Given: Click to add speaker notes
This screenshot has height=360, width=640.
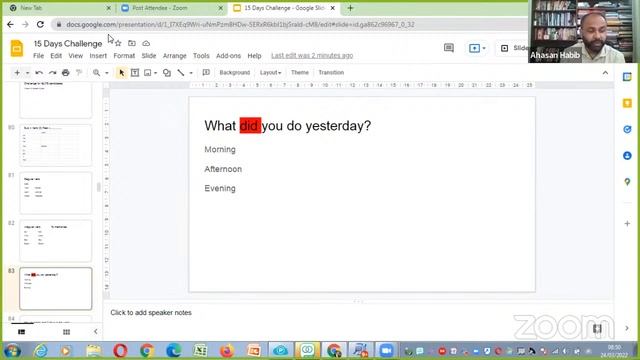Looking at the screenshot, I should (x=151, y=313).
